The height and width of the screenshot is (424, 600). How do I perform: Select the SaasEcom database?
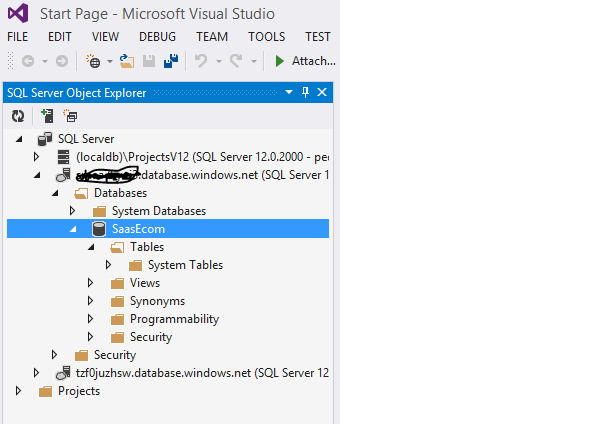138,229
